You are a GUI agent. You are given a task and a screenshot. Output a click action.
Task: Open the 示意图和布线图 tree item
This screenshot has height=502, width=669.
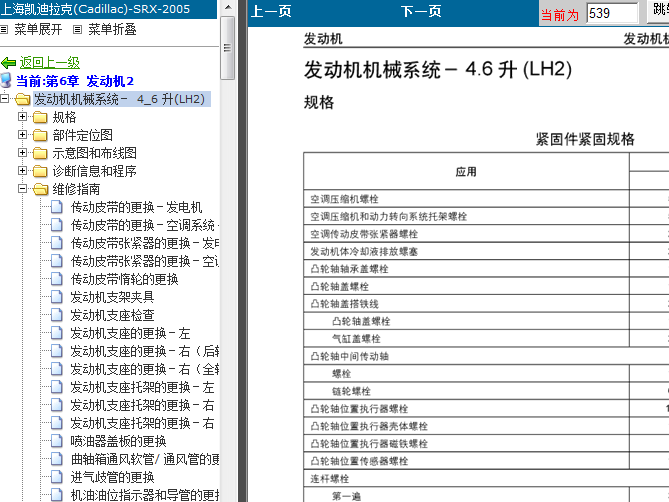(95, 153)
